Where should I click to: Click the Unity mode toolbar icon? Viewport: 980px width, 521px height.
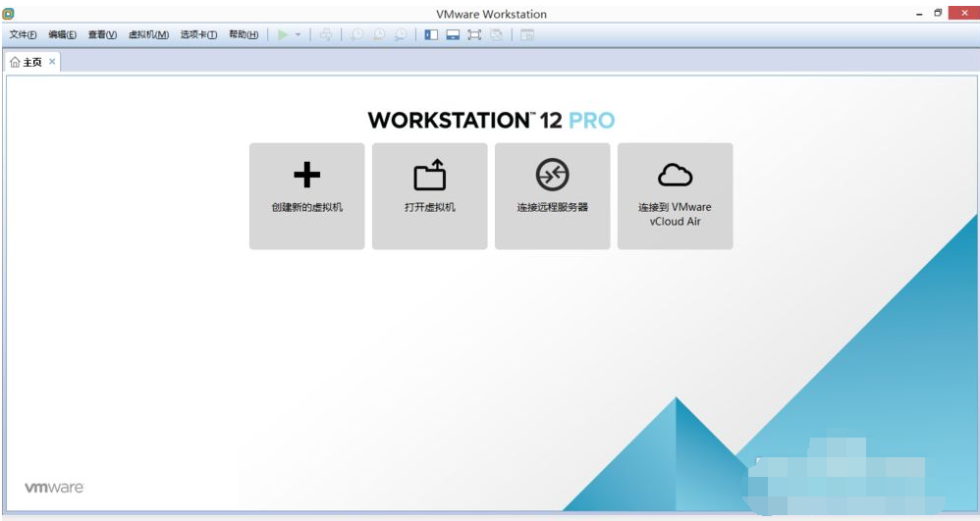497,34
